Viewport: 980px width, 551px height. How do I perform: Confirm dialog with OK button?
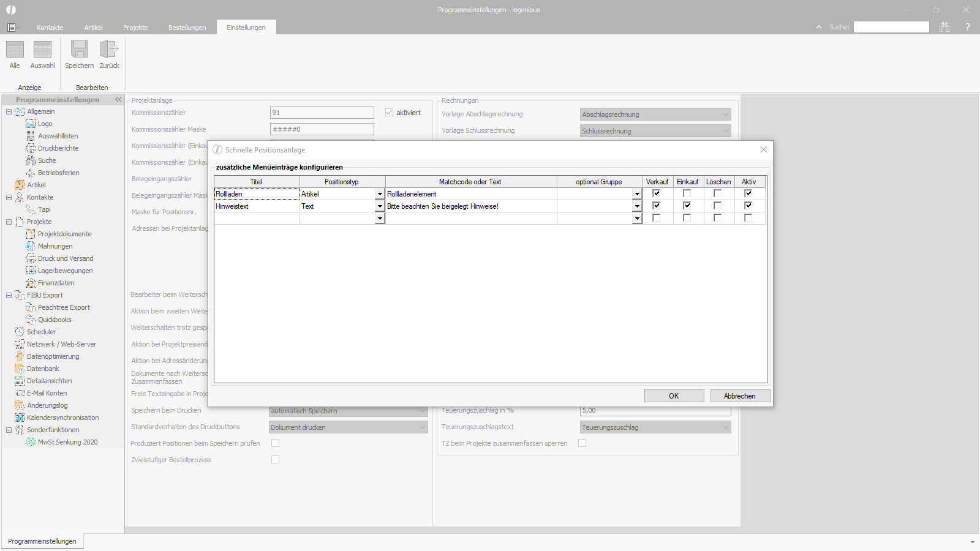674,396
